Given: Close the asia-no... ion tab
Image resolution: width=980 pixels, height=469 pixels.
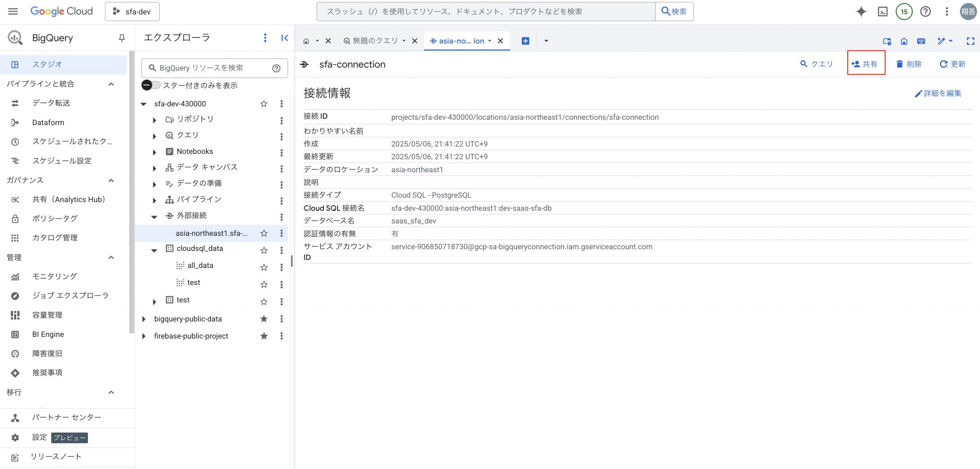Looking at the screenshot, I should (500, 41).
